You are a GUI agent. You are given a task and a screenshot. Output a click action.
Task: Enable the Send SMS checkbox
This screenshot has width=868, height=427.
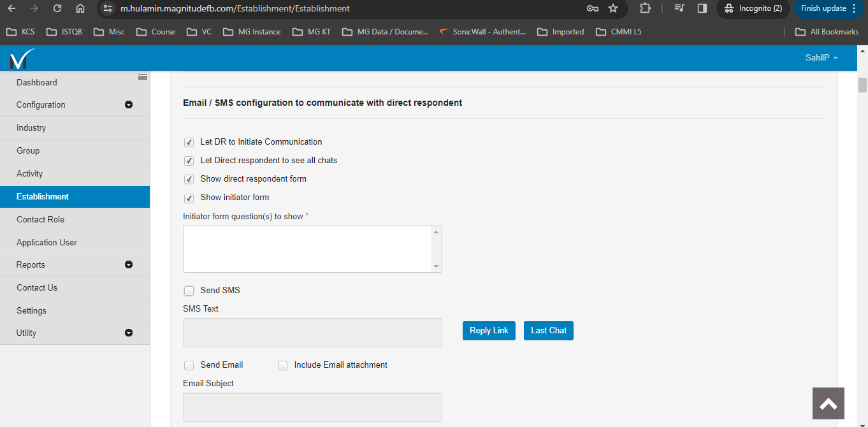click(189, 291)
